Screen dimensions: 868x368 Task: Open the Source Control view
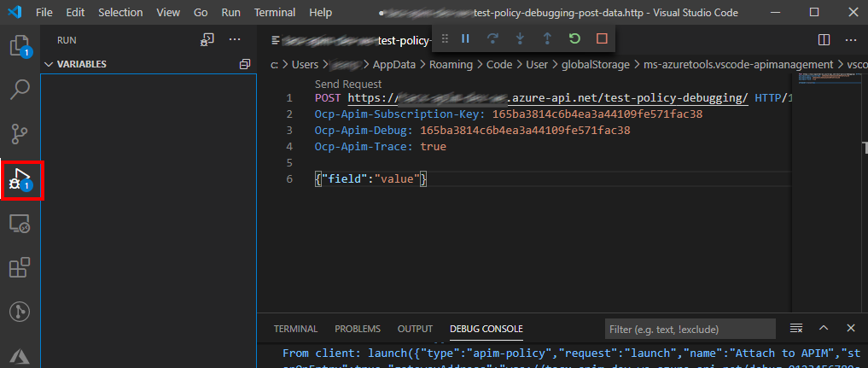[x=20, y=134]
